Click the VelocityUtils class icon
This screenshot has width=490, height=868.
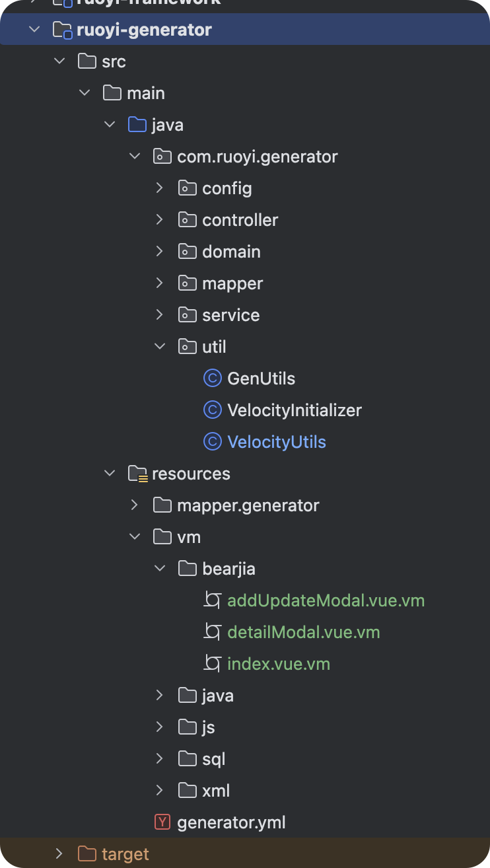point(212,442)
